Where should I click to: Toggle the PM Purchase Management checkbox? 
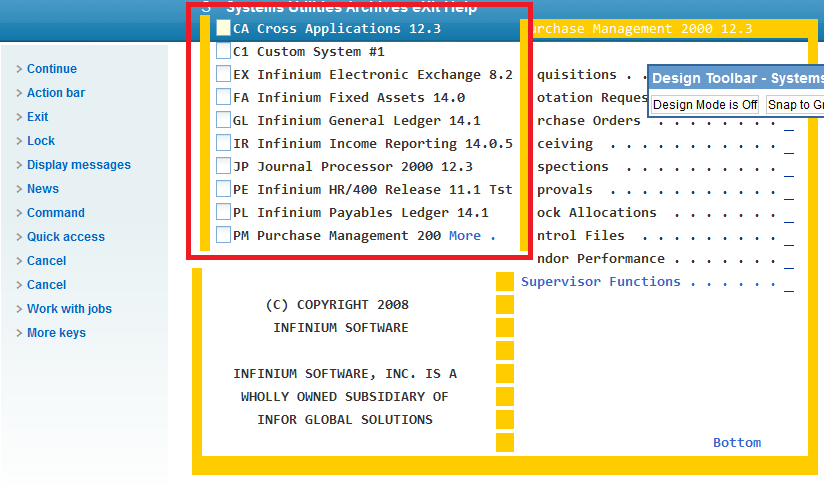click(x=223, y=235)
